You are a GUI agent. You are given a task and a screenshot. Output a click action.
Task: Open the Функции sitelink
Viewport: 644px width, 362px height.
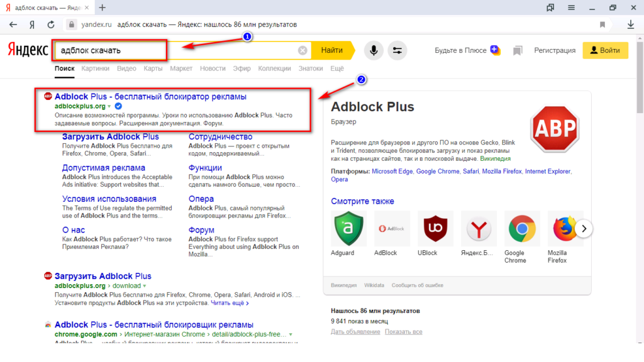tap(205, 168)
